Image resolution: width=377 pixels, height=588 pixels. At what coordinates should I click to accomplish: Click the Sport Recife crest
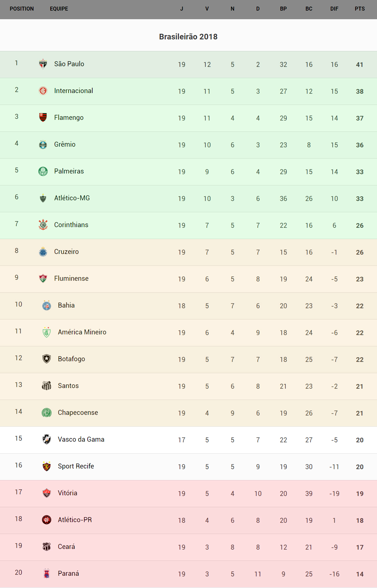[47, 466]
